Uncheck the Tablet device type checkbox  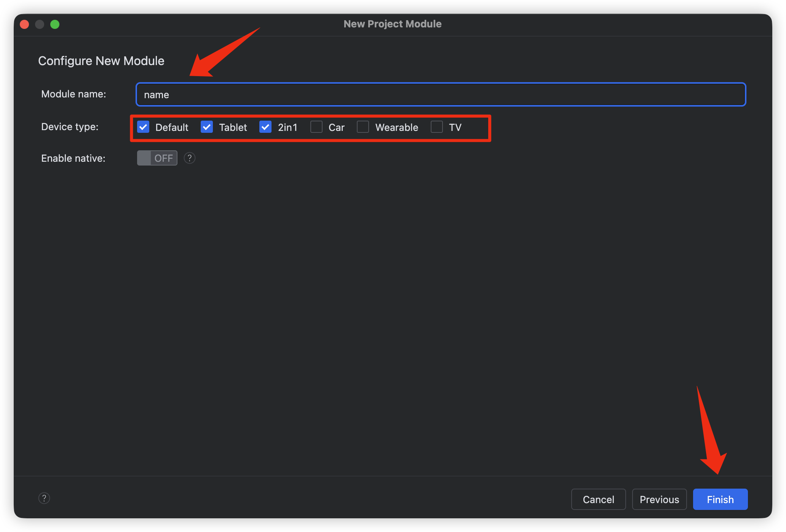207,127
